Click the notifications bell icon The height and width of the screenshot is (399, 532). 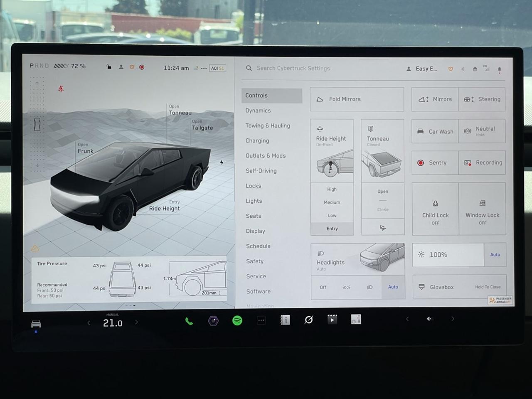click(500, 69)
